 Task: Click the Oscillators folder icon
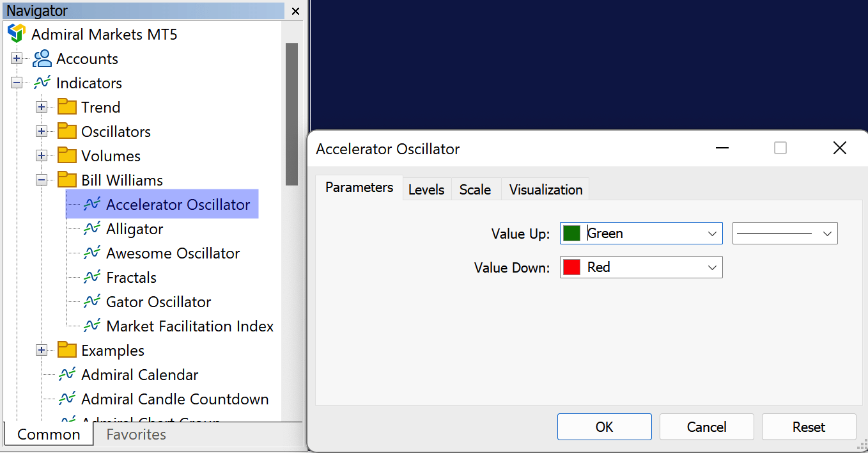(67, 131)
